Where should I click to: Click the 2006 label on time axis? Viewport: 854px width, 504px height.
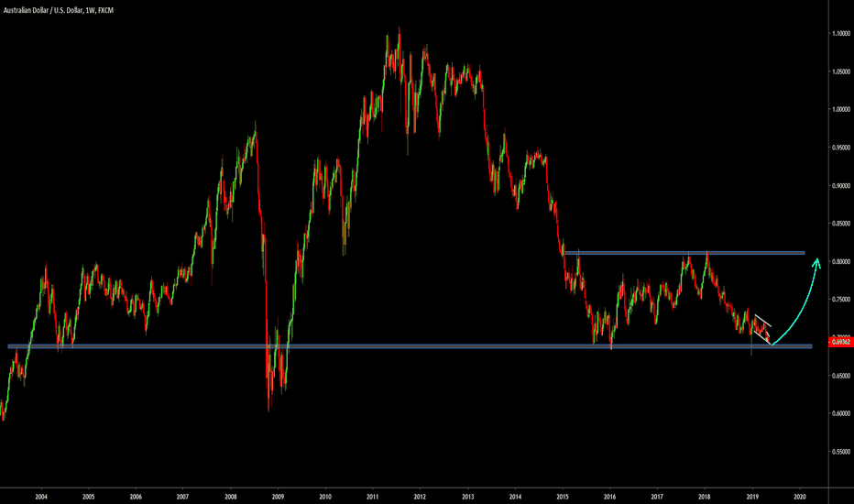136,497
